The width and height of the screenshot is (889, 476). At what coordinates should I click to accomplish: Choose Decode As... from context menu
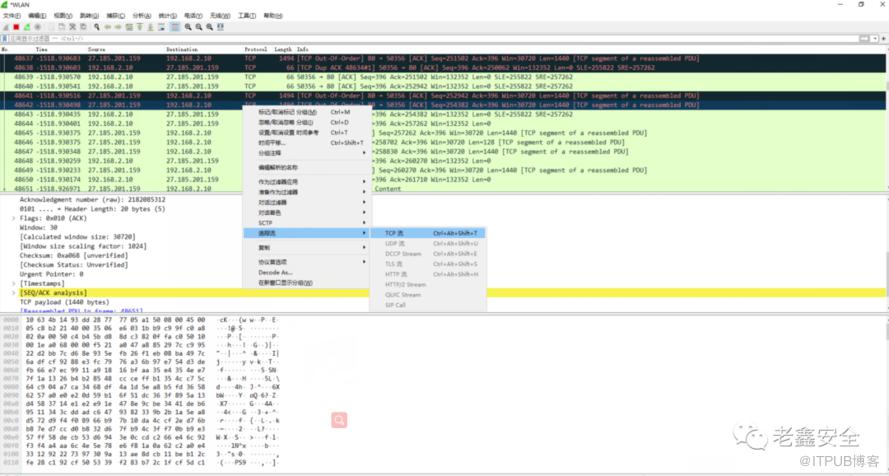(x=275, y=272)
